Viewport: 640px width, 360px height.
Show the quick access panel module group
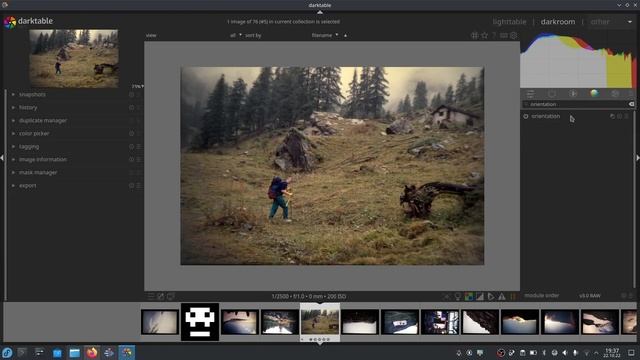click(x=530, y=94)
